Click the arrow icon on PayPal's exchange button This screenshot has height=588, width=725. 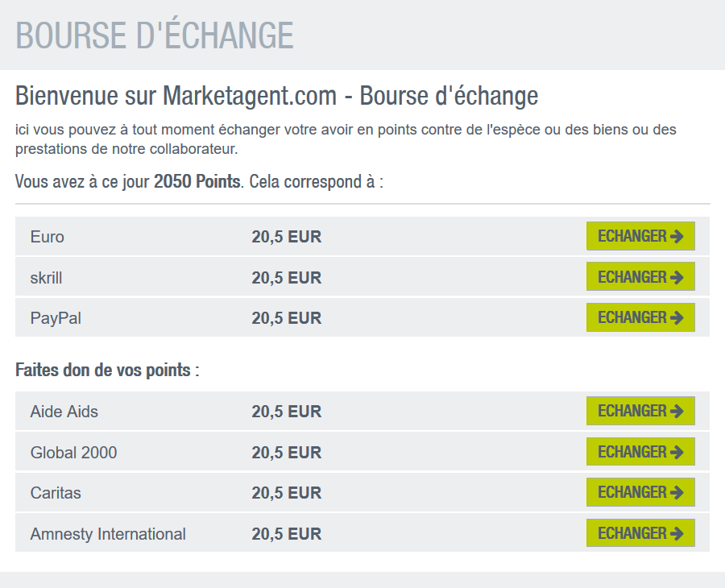[x=679, y=317]
